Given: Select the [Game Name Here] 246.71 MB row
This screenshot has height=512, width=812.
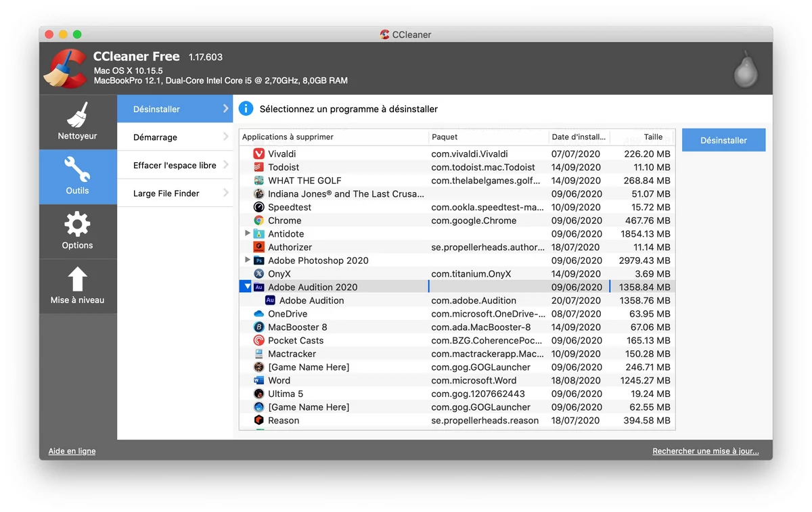Looking at the screenshot, I should tap(457, 367).
